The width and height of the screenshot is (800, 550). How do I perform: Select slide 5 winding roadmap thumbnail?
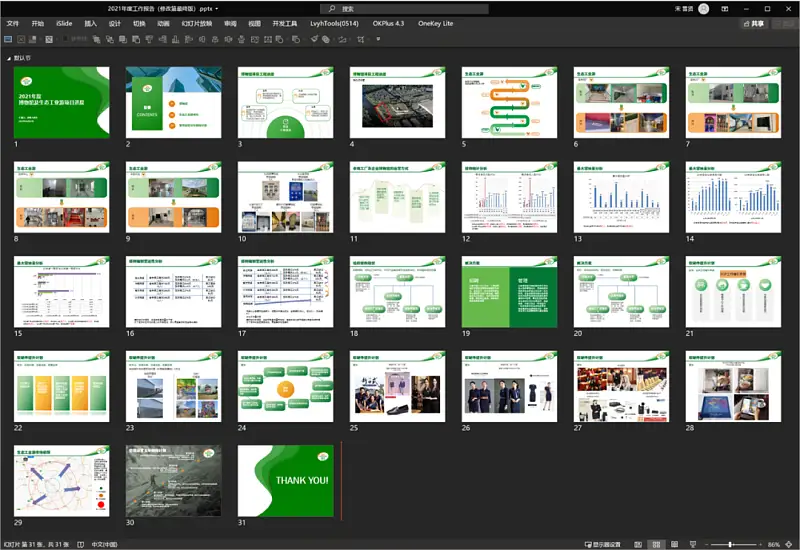point(509,102)
